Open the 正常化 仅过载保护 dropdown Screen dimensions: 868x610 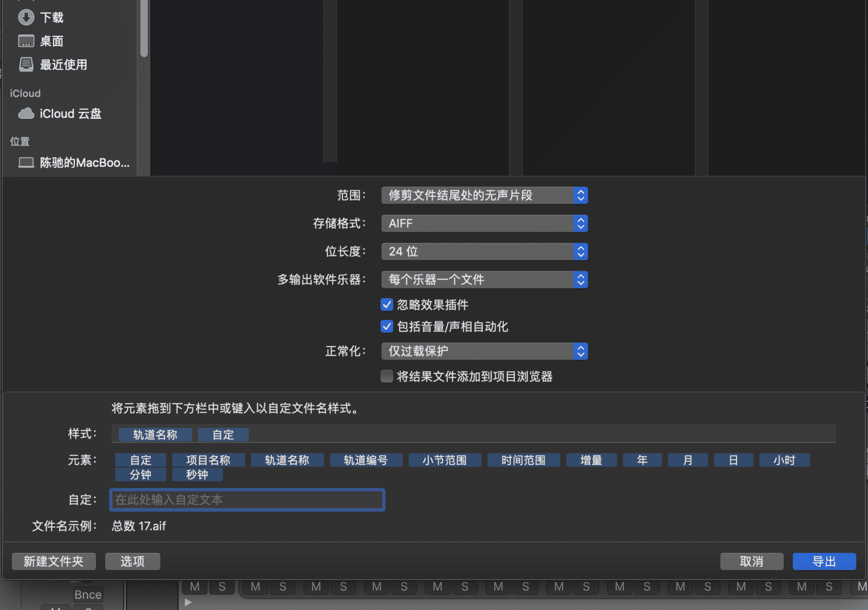[484, 351]
